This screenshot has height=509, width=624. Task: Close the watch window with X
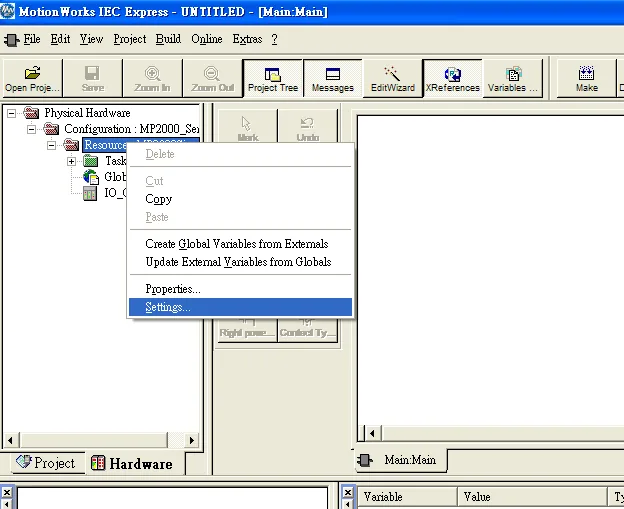347,493
